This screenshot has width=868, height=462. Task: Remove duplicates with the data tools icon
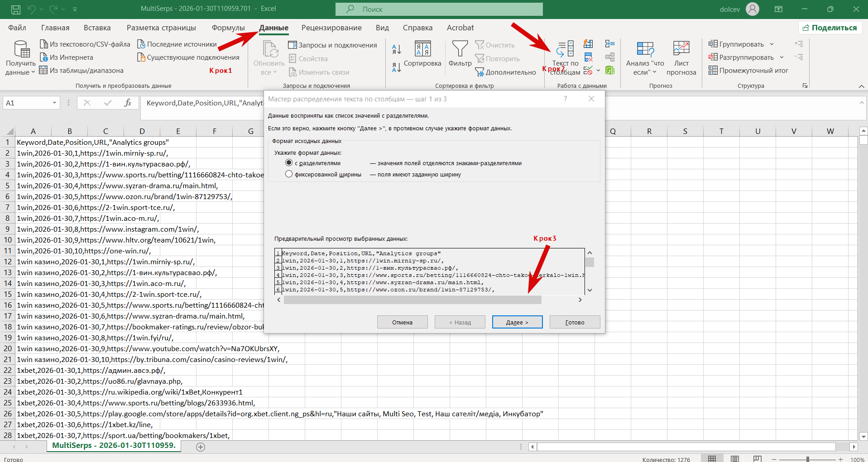[588, 57]
